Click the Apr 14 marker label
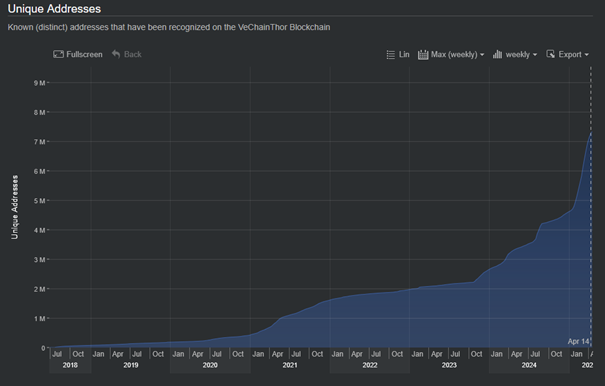 coord(578,342)
